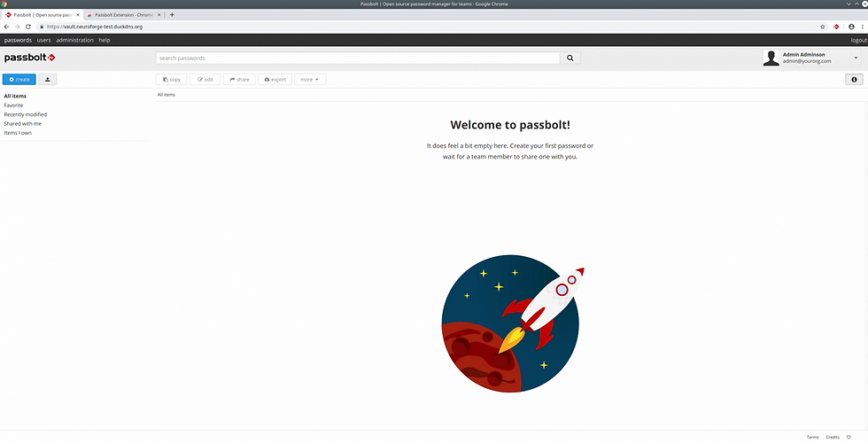Open the help menu
This screenshot has width=868, height=443.
105,40
